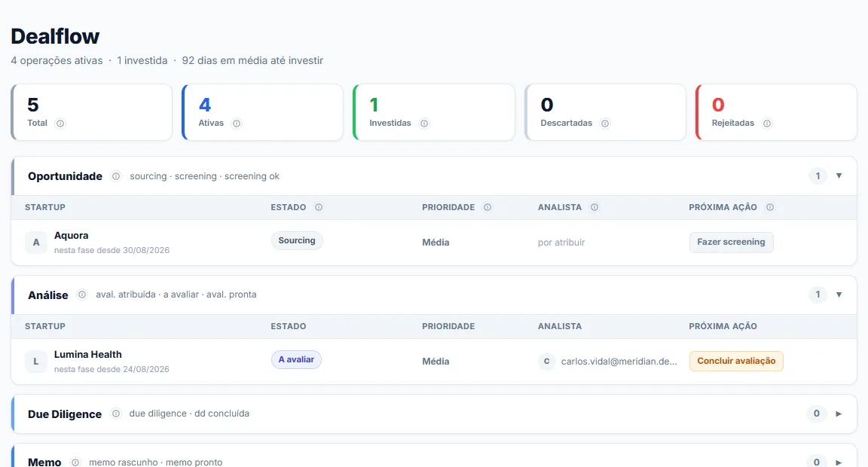This screenshot has height=467, width=868.
Task: Expand the Due Diligence section
Action: coord(839,414)
